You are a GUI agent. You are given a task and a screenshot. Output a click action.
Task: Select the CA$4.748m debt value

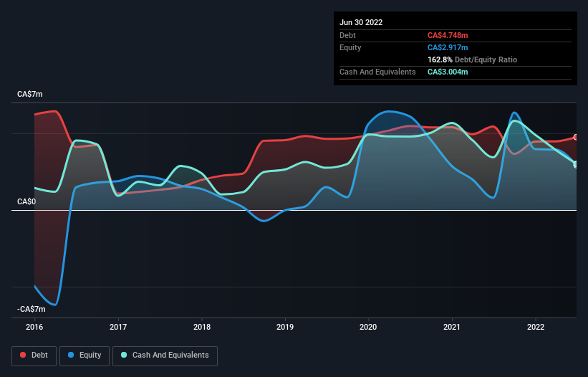point(448,35)
